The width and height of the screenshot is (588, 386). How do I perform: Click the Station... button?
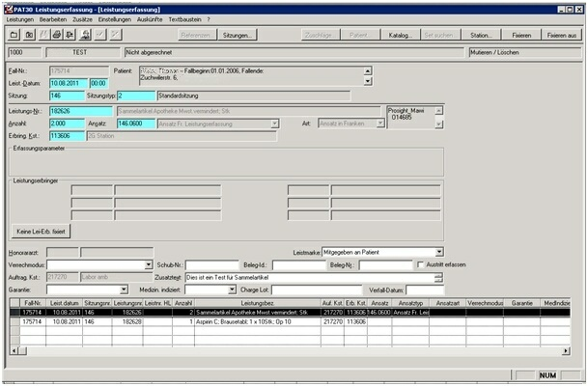point(482,36)
